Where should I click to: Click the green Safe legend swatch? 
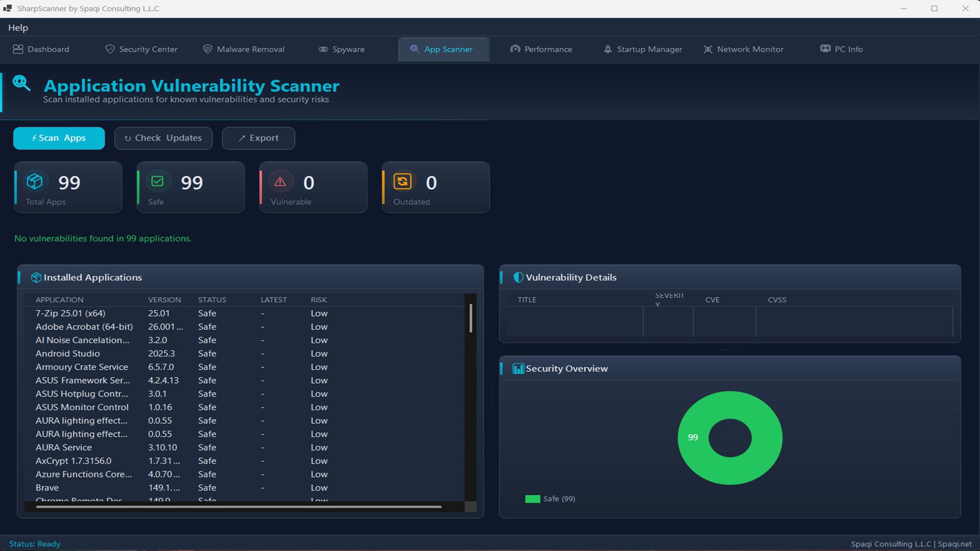tap(532, 499)
